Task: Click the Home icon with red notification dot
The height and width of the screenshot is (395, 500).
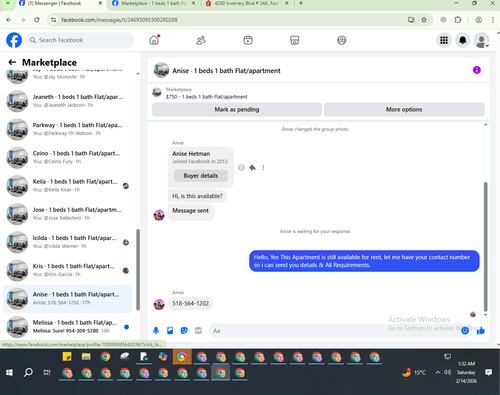Action: click(154, 40)
